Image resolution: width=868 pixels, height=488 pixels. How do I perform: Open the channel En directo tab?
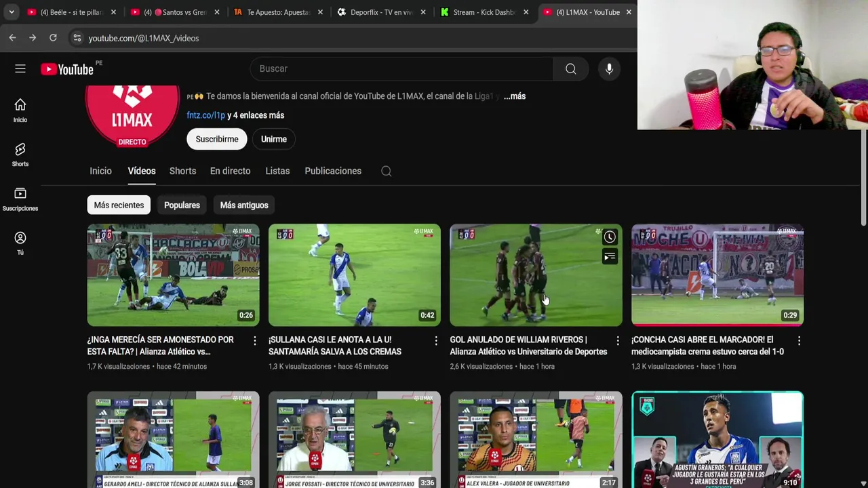coord(230,171)
